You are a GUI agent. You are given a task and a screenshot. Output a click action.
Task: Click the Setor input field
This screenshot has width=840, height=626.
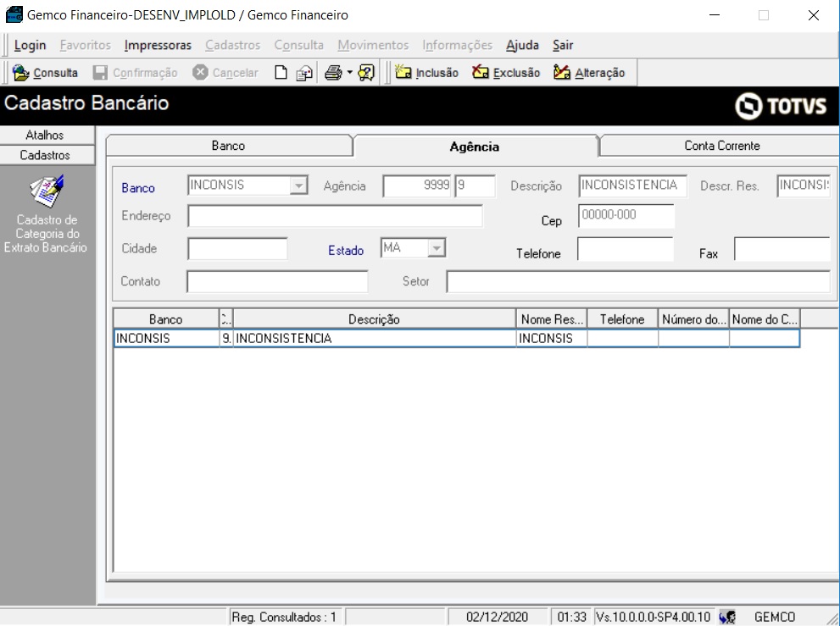pos(638,281)
